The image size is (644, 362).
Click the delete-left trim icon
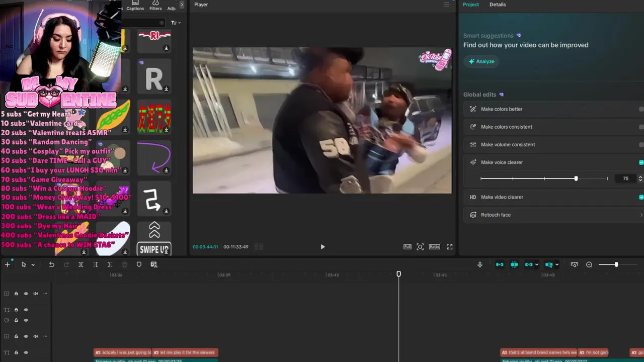point(95,264)
